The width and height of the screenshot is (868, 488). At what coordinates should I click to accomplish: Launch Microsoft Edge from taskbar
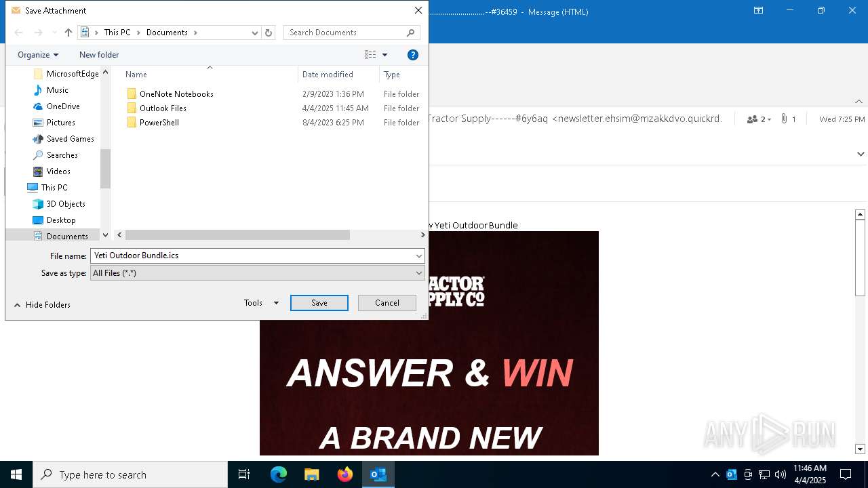tap(279, 474)
